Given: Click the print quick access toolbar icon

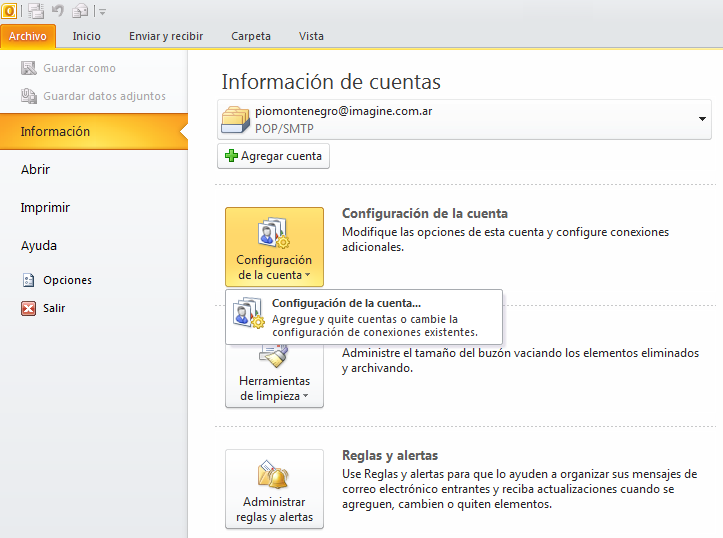Looking at the screenshot, I should pyautogui.click(x=80, y=11).
